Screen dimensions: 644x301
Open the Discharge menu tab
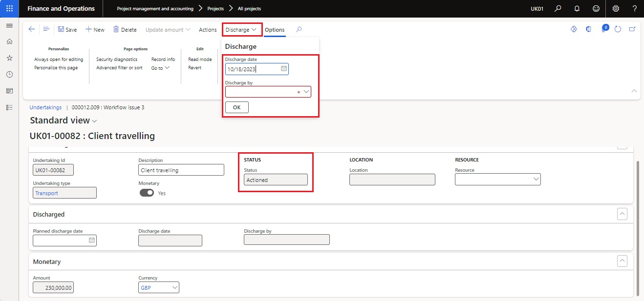click(x=241, y=30)
